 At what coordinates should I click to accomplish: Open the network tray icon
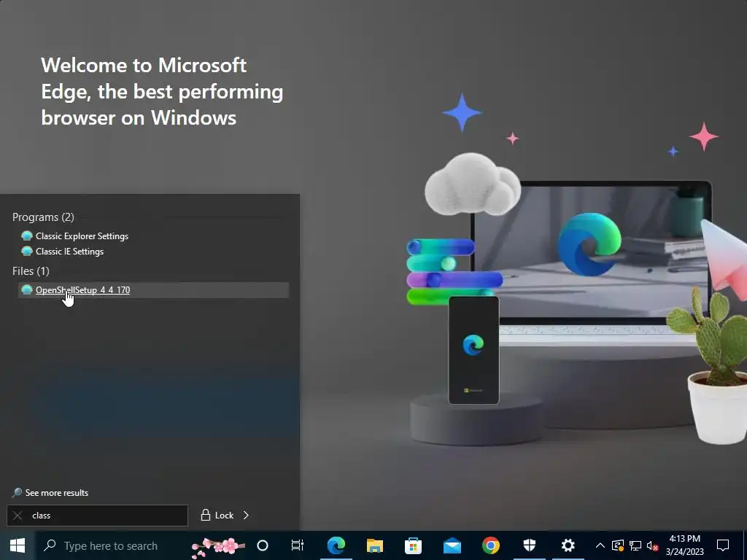coord(635,545)
